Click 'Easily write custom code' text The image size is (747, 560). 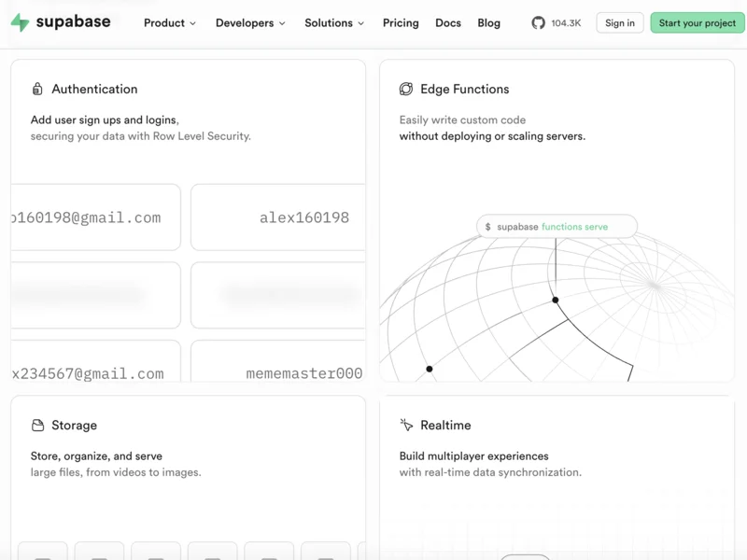(462, 120)
